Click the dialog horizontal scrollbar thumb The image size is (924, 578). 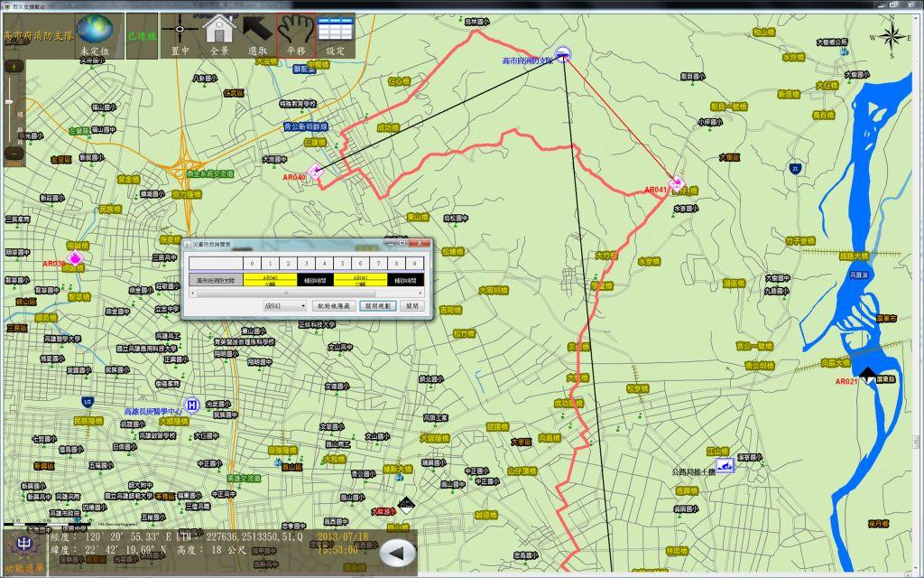[x=286, y=293]
